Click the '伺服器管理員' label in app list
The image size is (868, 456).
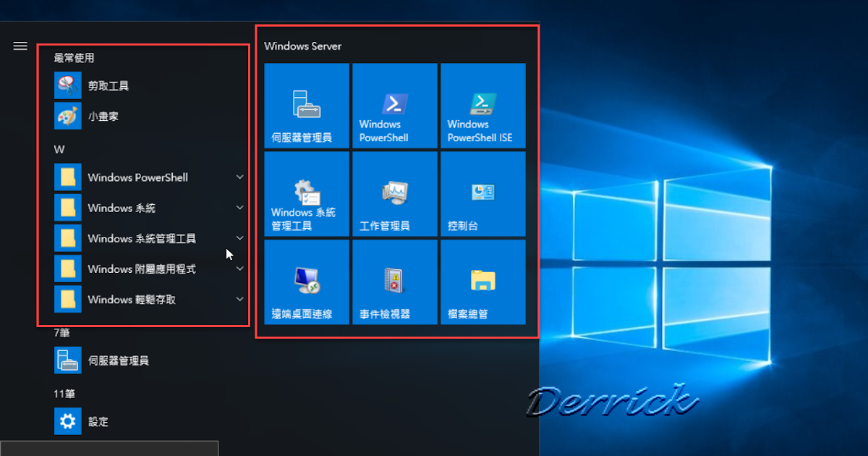pos(119,360)
